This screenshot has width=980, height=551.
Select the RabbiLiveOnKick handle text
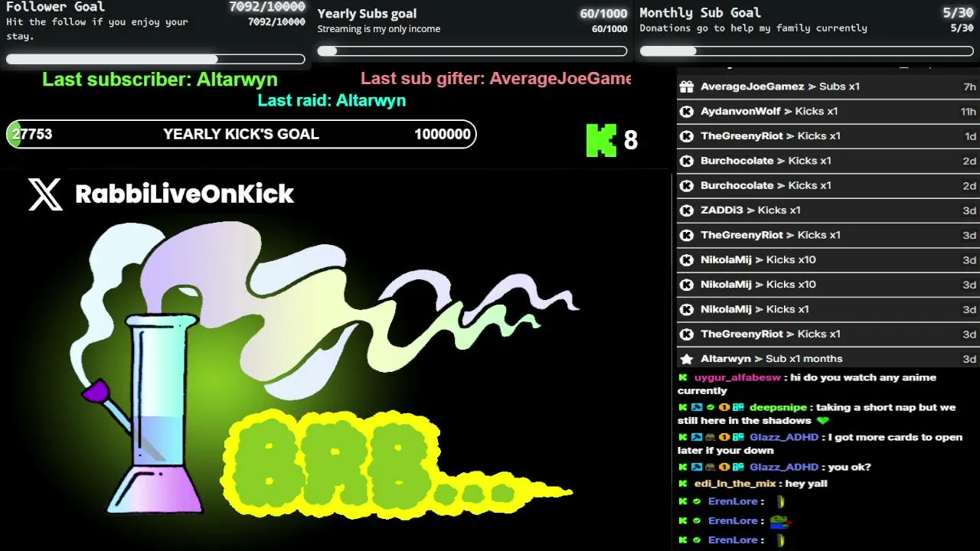tap(185, 194)
